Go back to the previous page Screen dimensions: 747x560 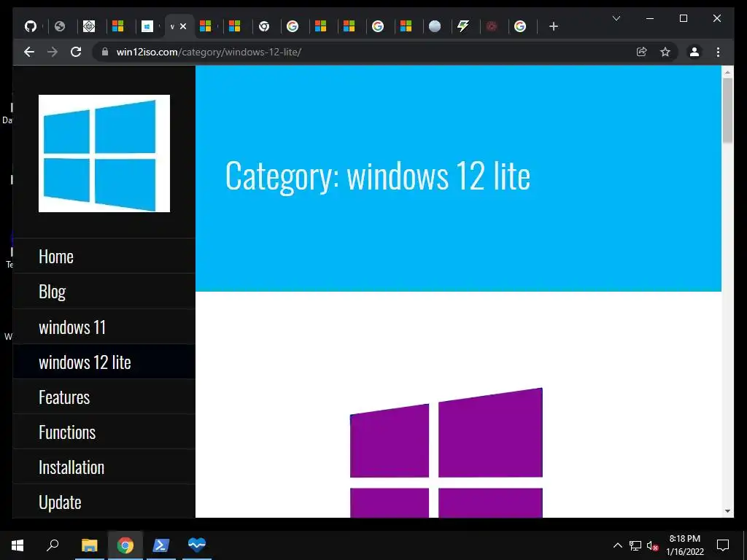29,52
